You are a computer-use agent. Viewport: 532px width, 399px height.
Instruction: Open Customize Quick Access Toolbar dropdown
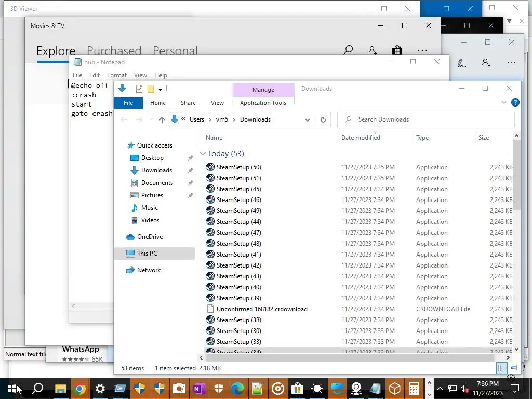160,89
